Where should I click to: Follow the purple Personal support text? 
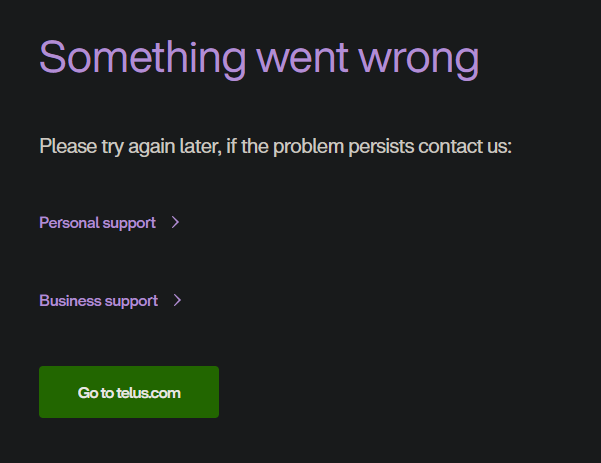(98, 223)
